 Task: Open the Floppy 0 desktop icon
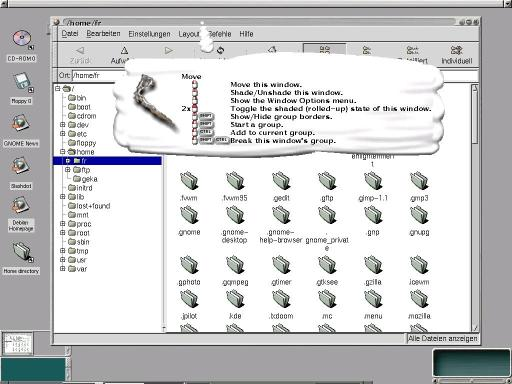(23, 82)
